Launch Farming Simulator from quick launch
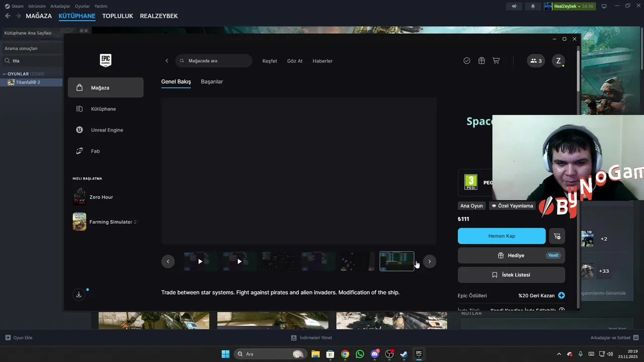Viewport: 644px width, 362px height. pyautogui.click(x=106, y=222)
